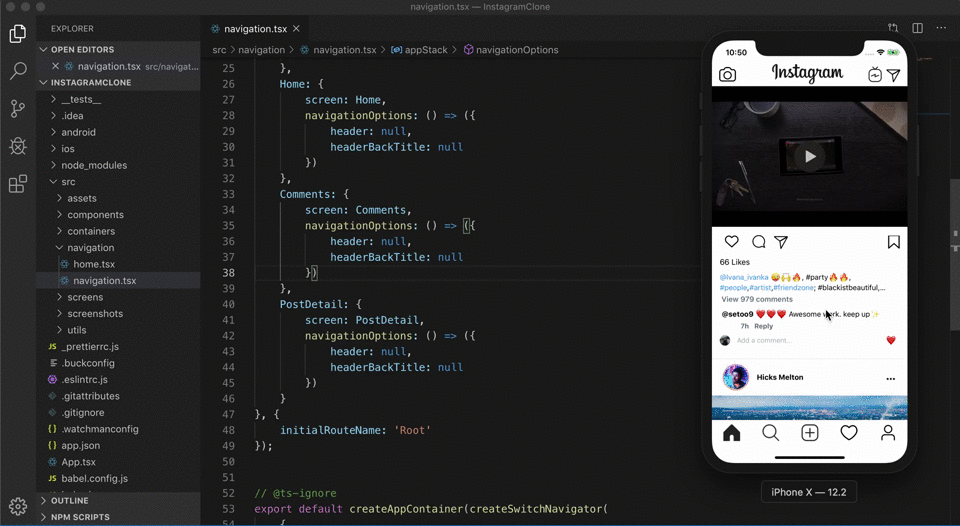Tap the Add a comment field

[x=764, y=340]
